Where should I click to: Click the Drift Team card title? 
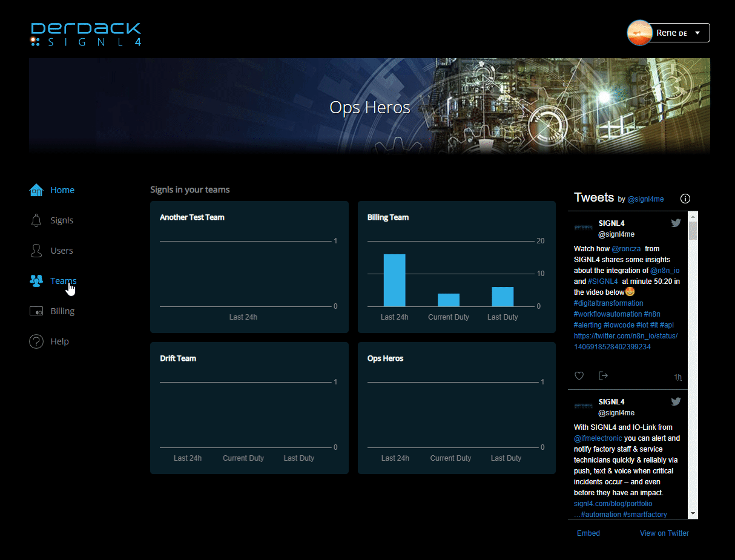[x=178, y=358]
